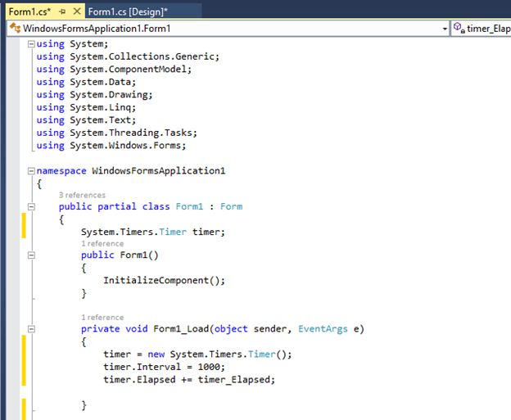Open the timer_Elapsed member dropdown
This screenshot has height=420, width=511.
[481, 29]
